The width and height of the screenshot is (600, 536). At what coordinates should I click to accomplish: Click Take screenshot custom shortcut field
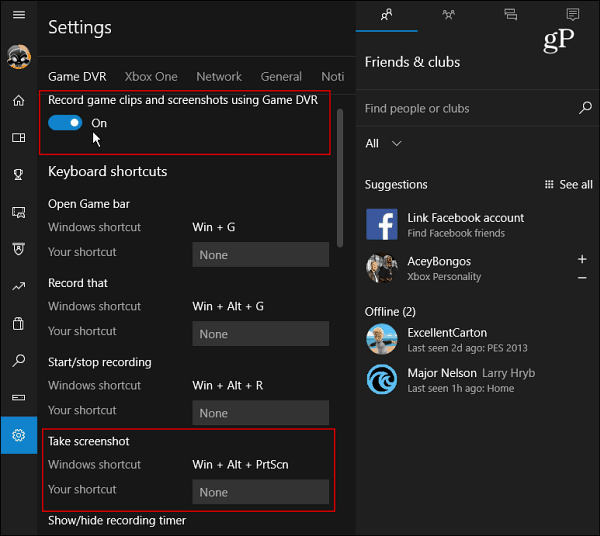261,492
